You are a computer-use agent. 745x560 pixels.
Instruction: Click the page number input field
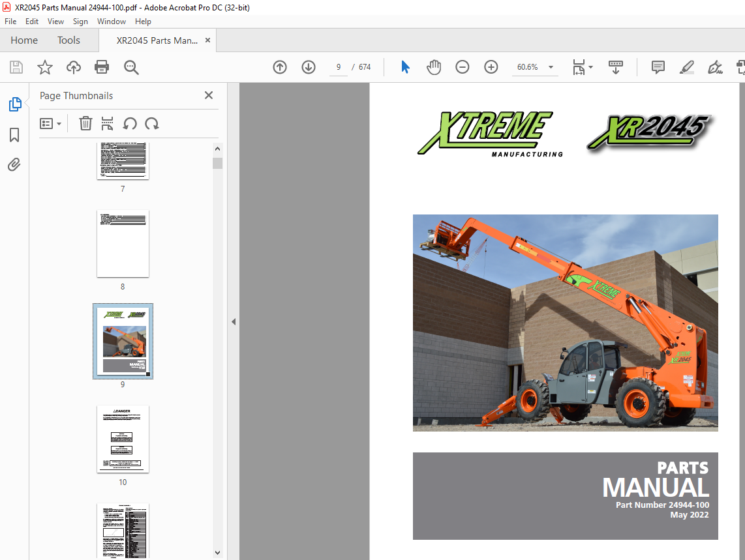(339, 67)
